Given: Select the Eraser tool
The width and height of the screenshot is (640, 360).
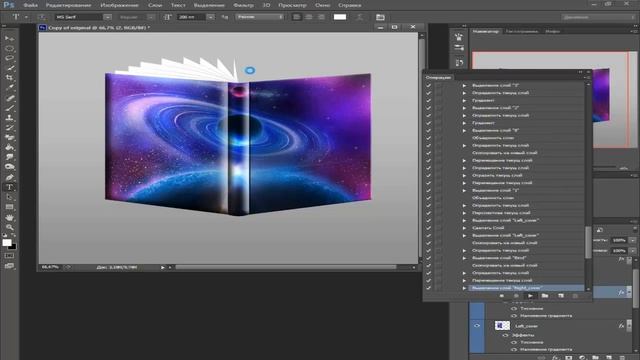Looking at the screenshot, I should coord(9,138).
